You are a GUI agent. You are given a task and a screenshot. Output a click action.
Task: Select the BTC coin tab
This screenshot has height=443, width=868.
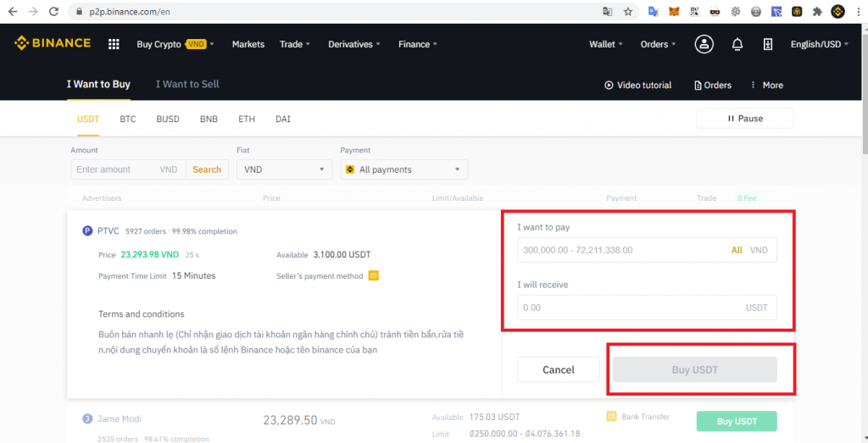pos(128,119)
